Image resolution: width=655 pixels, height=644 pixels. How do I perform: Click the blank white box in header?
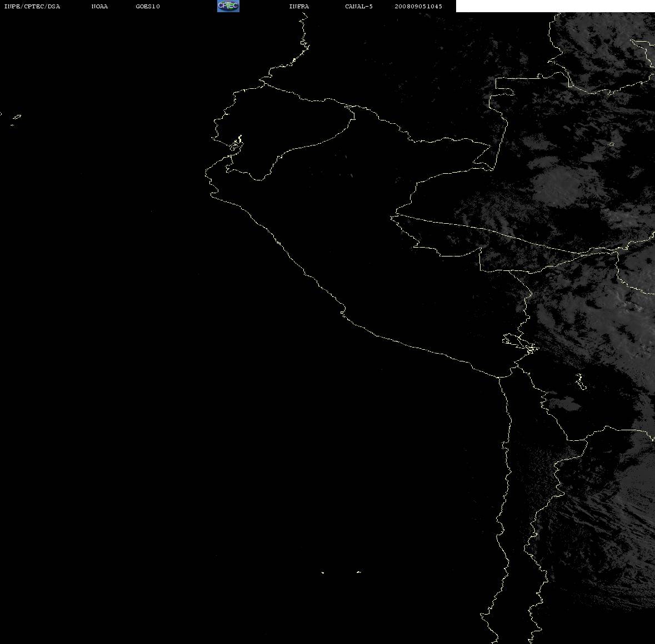point(555,6)
